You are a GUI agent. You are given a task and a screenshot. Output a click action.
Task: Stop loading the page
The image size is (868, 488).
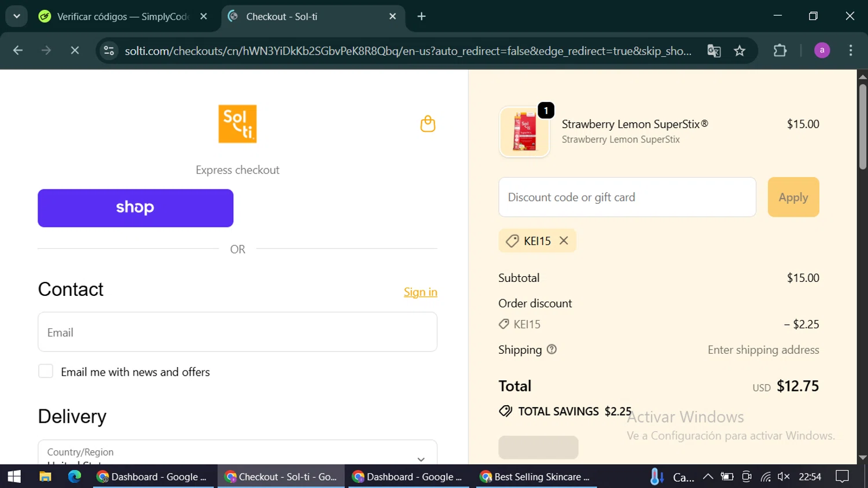point(75,51)
